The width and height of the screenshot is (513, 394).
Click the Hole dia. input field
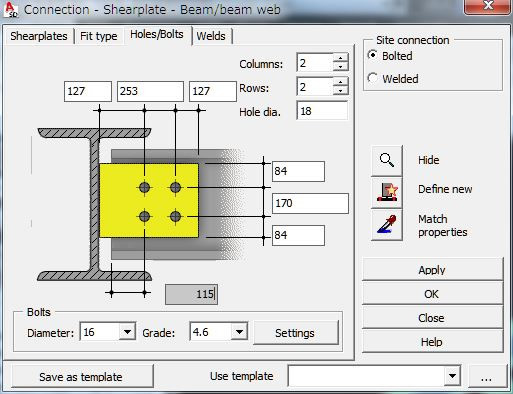tap(322, 111)
